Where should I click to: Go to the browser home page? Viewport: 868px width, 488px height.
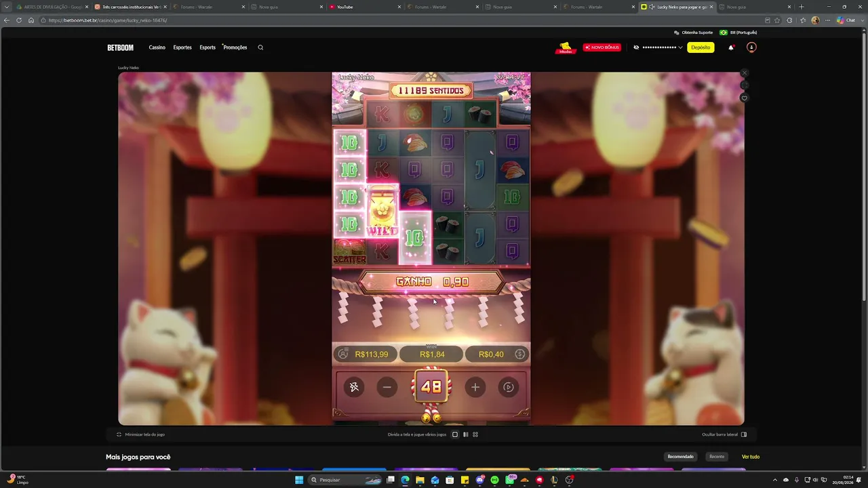coord(31,20)
